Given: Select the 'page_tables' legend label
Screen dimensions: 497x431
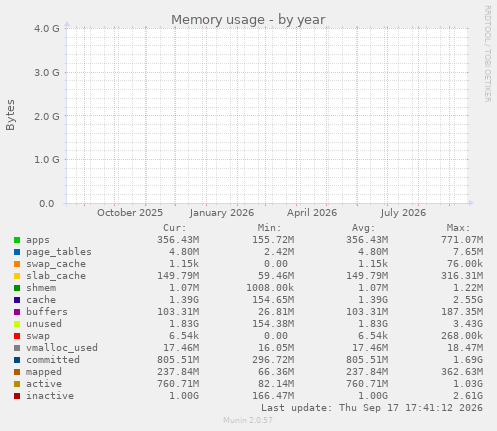Looking at the screenshot, I should [x=59, y=252].
